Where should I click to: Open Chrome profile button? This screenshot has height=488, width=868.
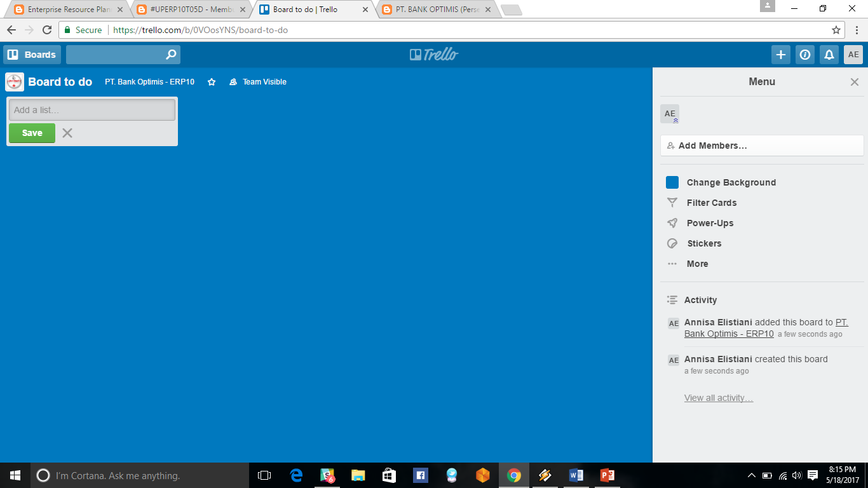tap(768, 6)
